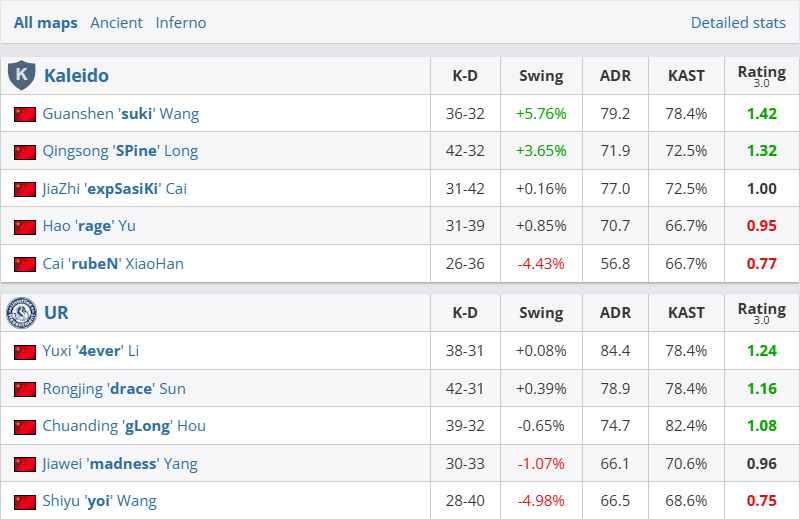
Task: Click the Swing column header in Kaleido table
Action: coord(541,75)
